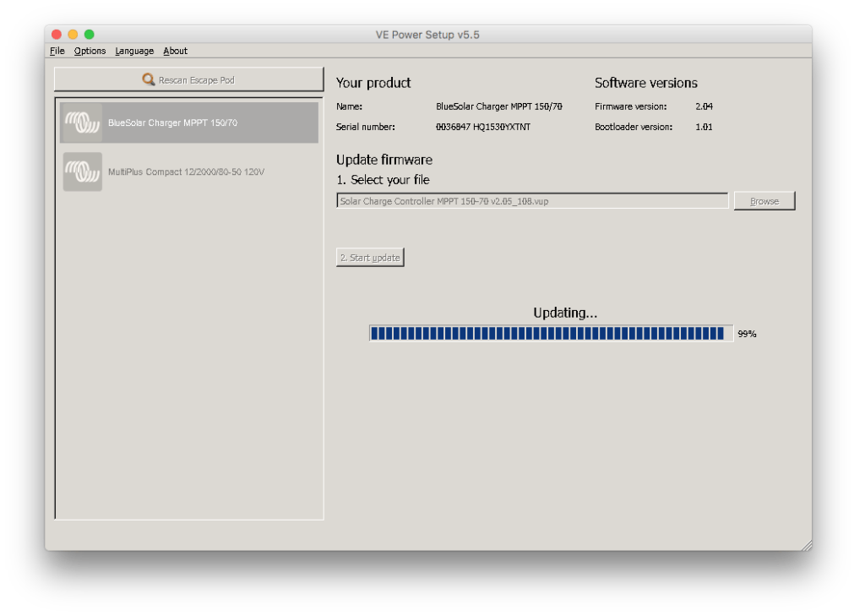Viewport: 865px width, 616px height.
Task: Open the About menu
Action: click(x=176, y=51)
